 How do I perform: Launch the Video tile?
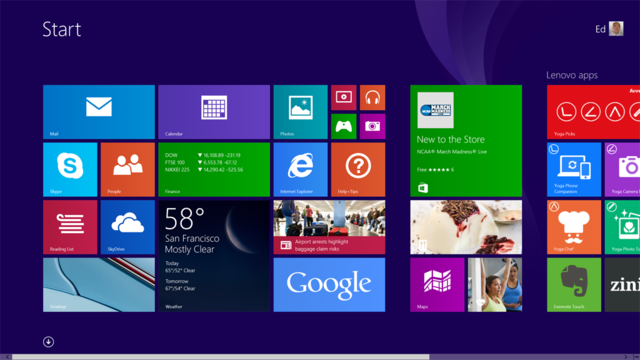click(344, 98)
